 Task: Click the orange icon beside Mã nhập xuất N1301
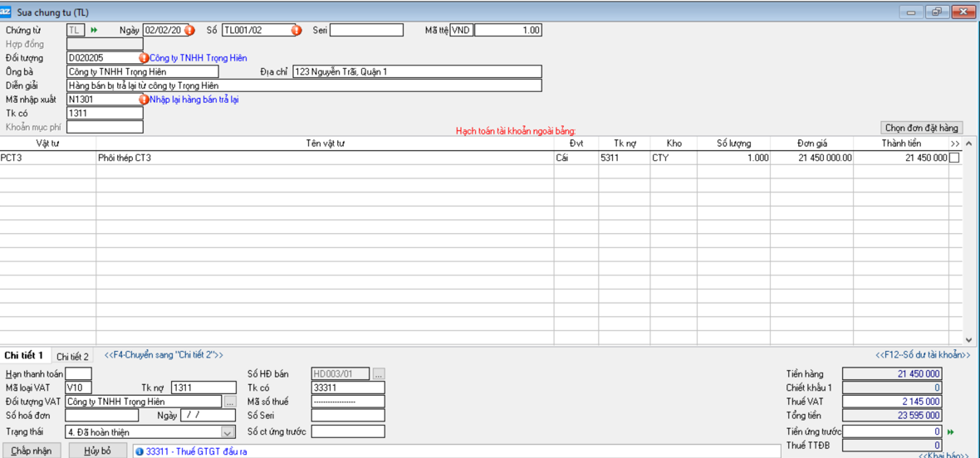click(x=144, y=100)
